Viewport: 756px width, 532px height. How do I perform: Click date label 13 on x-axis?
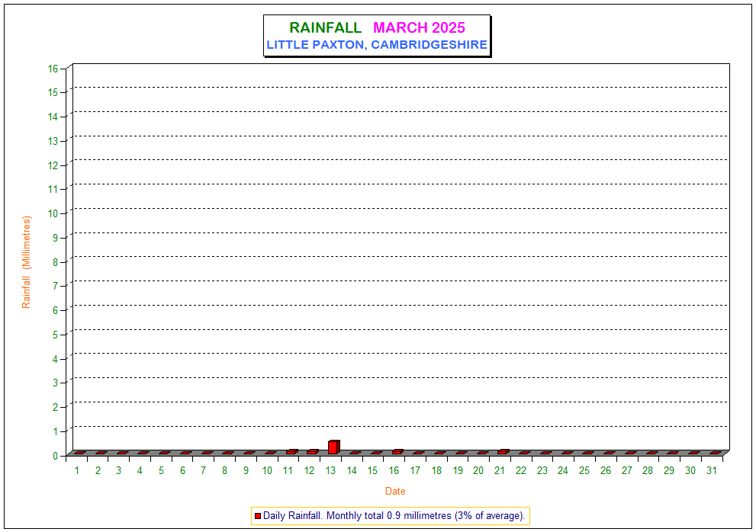point(330,471)
